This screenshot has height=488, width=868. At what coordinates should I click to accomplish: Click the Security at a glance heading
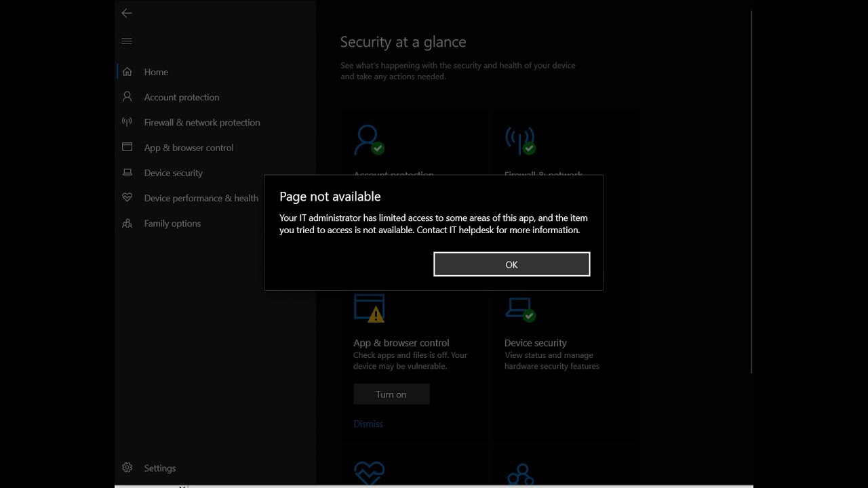403,42
